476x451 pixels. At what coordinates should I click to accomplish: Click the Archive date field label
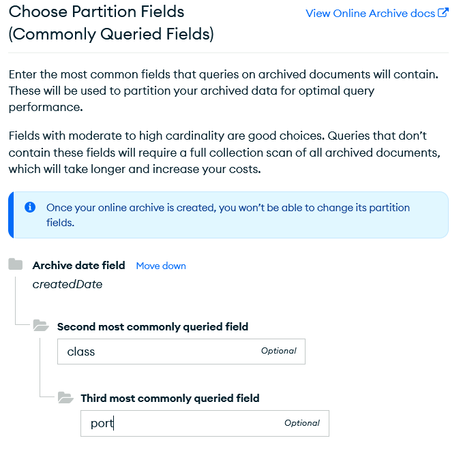[x=78, y=266]
